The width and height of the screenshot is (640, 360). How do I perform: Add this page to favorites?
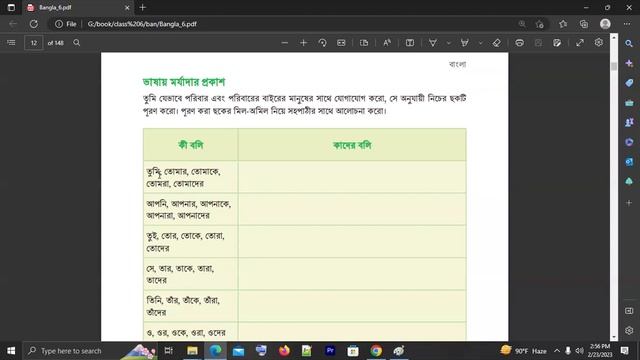point(540,24)
